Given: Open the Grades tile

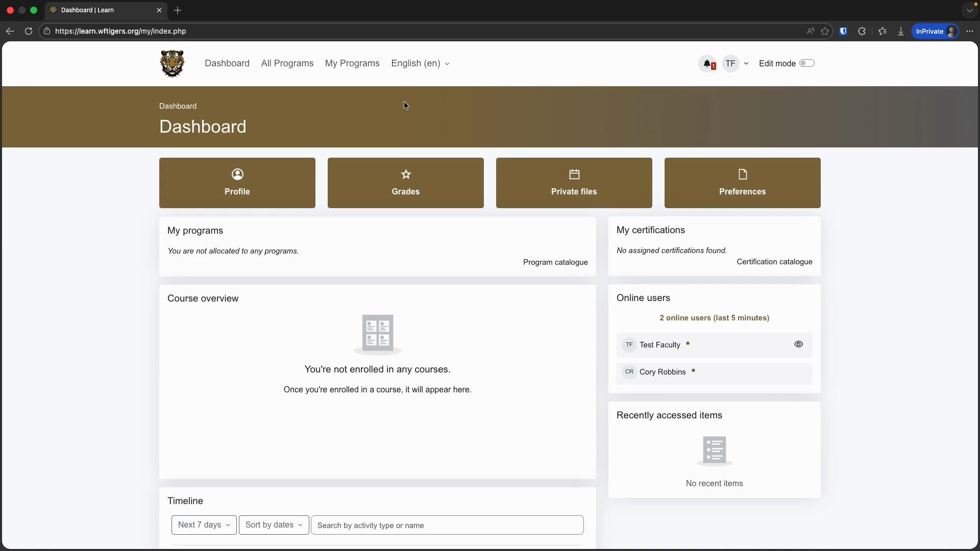Looking at the screenshot, I should [405, 183].
